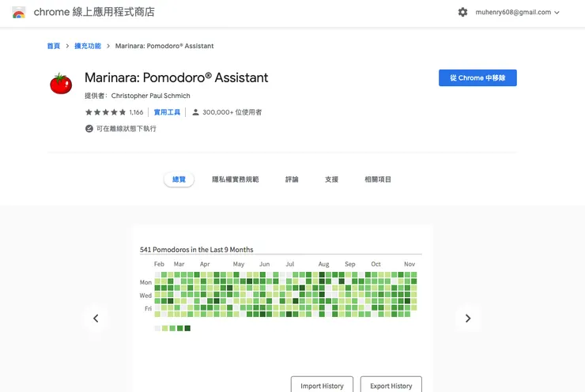This screenshot has height=392, width=585.
Task: Open the 1,166 ratings count
Action: point(136,112)
